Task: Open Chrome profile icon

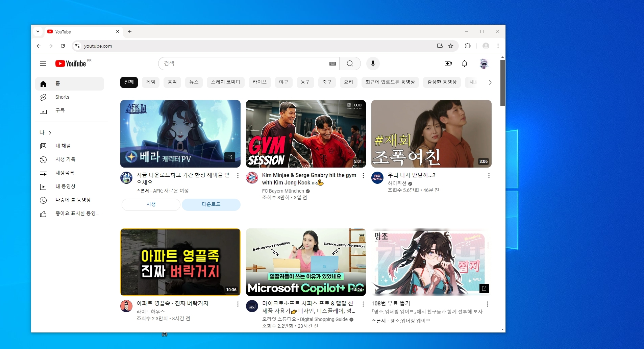Action: pyautogui.click(x=486, y=46)
